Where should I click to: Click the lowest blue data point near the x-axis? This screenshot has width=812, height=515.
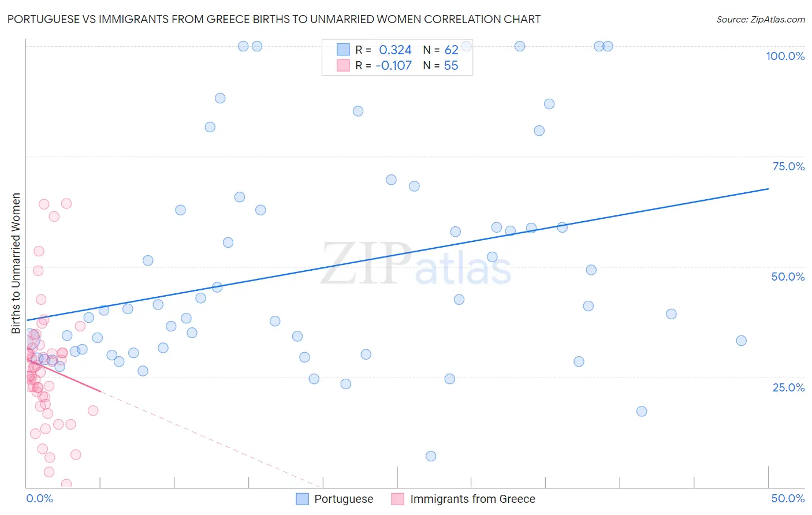point(431,456)
